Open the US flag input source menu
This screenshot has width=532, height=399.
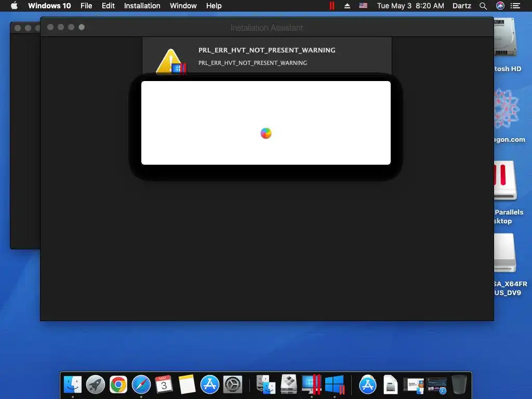click(363, 6)
